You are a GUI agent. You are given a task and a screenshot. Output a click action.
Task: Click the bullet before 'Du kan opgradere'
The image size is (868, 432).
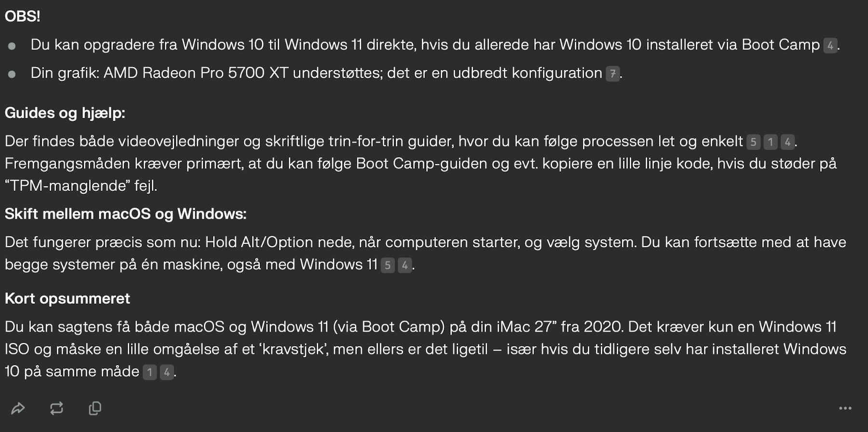[x=12, y=46]
